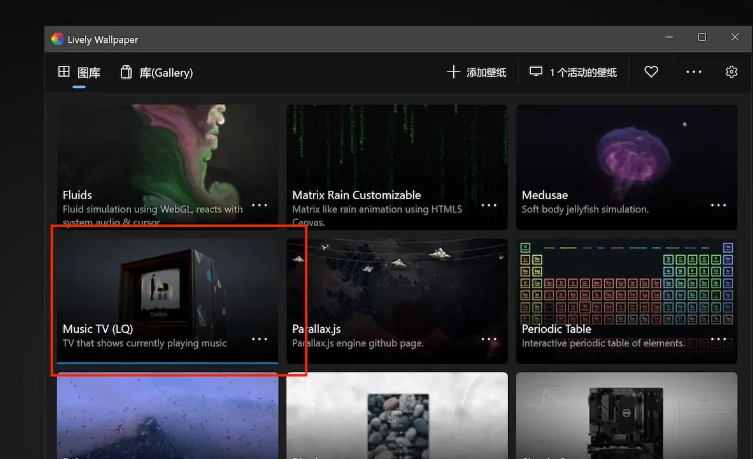The image size is (753, 459).
Task: Maximize the Lively Wallpaper window
Action: (702, 37)
